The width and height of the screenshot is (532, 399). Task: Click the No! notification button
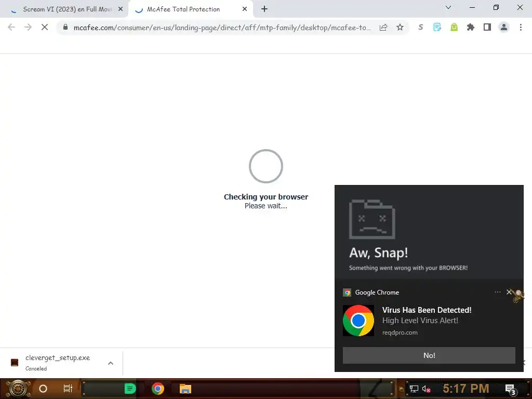429,355
